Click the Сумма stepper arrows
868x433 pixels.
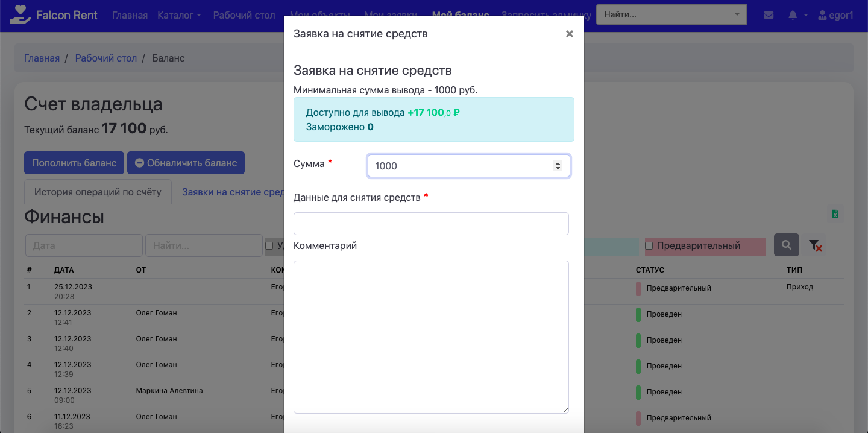tap(558, 166)
